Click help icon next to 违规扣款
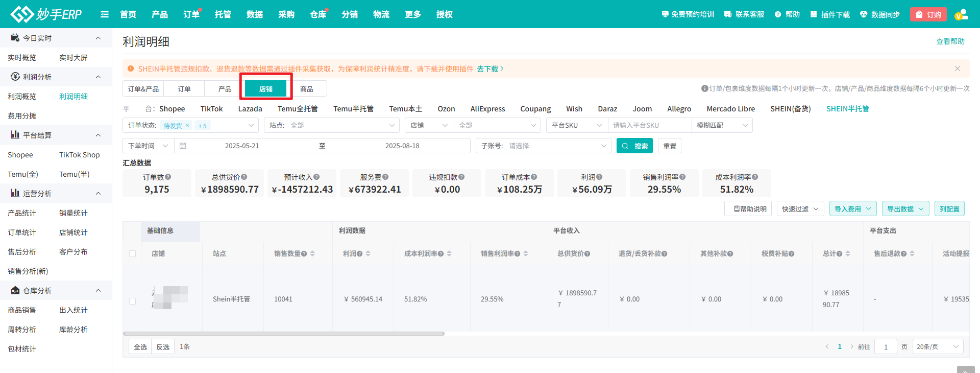The width and height of the screenshot is (980, 373). click(x=461, y=177)
